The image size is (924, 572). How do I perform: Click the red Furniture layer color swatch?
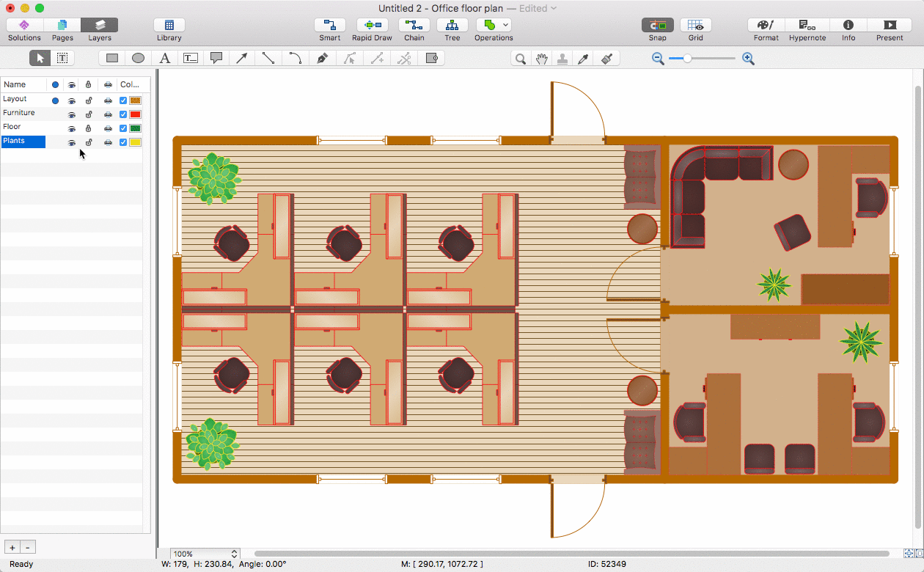click(x=135, y=114)
